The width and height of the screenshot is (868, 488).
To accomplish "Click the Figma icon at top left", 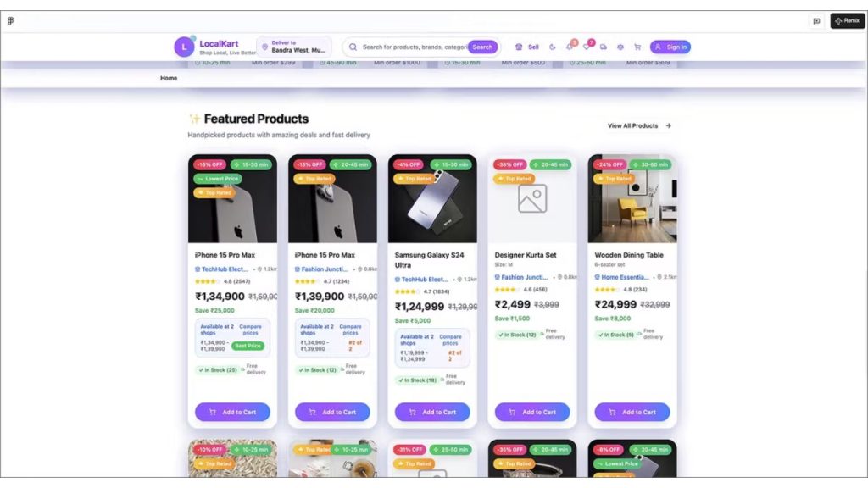I will (10, 21).
